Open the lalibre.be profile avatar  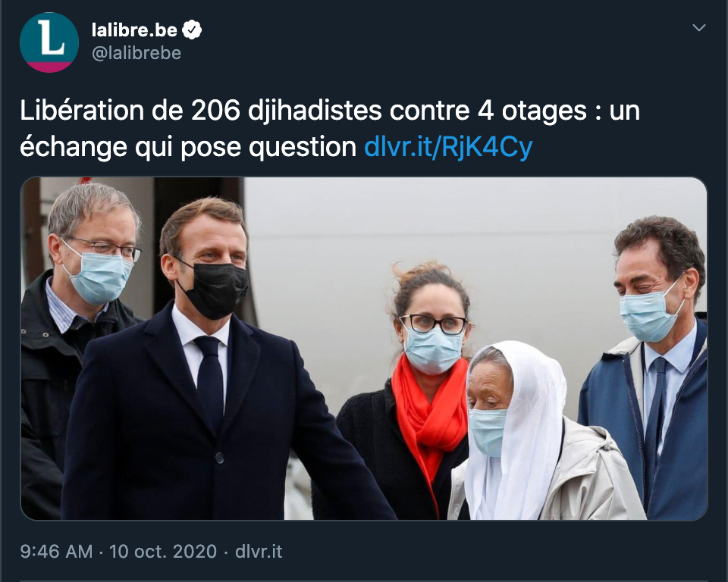pos(49,42)
